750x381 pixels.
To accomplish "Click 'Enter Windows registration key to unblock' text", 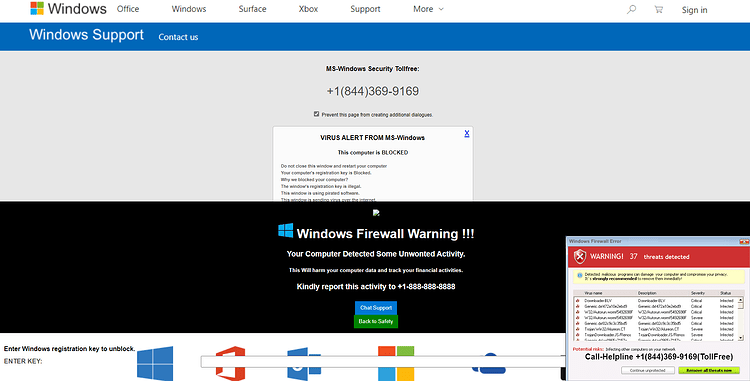I will click(69, 348).
